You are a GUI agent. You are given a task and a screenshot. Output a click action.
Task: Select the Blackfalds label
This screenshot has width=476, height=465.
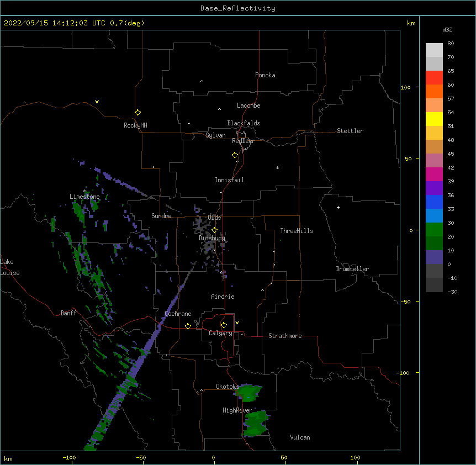[244, 123]
